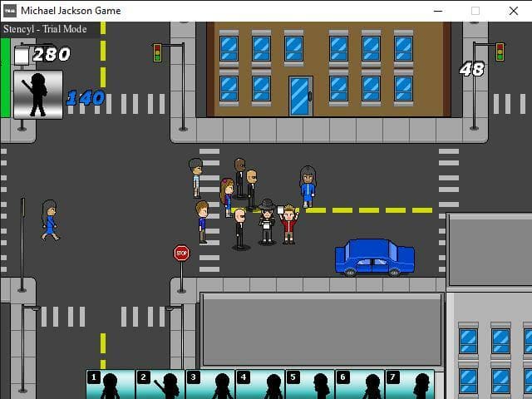The image size is (532, 399).
Task: Select dance move slot 5
Action: (310, 384)
